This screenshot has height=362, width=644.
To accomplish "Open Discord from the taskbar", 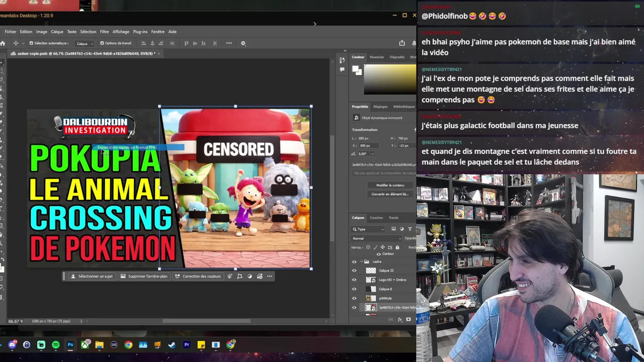I will [12, 345].
